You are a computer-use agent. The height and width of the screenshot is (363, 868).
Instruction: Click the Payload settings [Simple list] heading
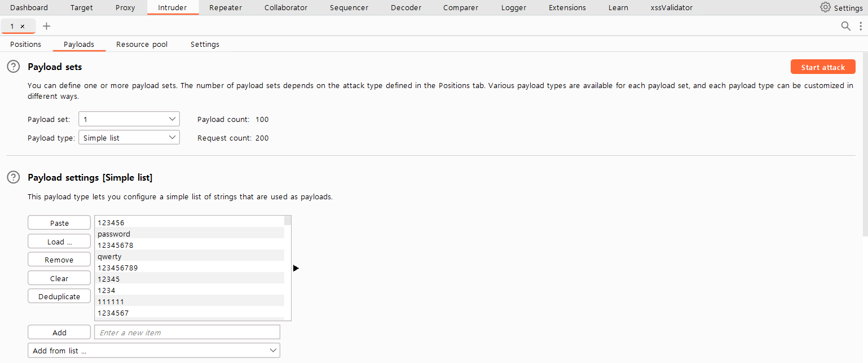click(x=90, y=177)
